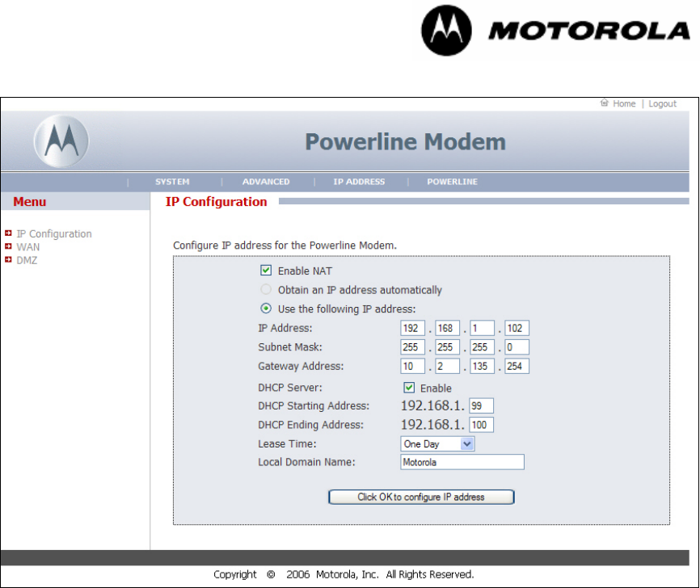
Task: Click the Motorola batwing logo at top right
Action: pyautogui.click(x=446, y=31)
